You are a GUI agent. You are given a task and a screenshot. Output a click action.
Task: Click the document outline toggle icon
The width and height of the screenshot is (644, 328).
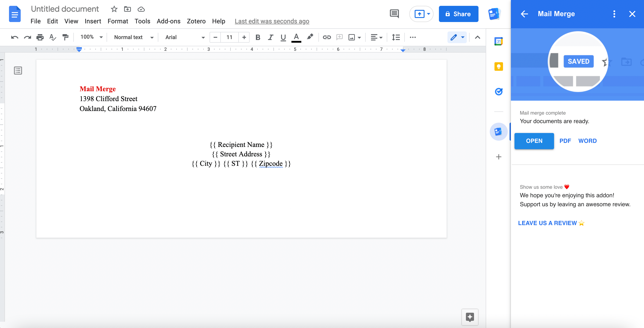18,70
